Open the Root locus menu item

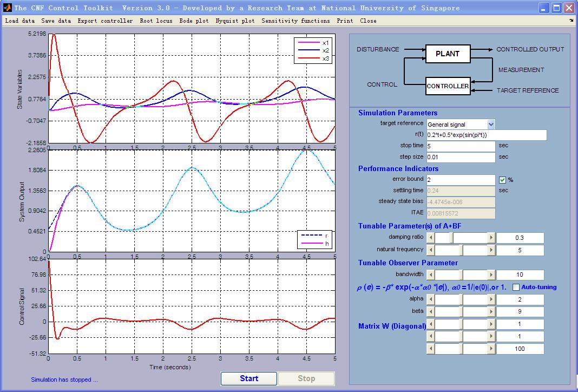click(156, 21)
